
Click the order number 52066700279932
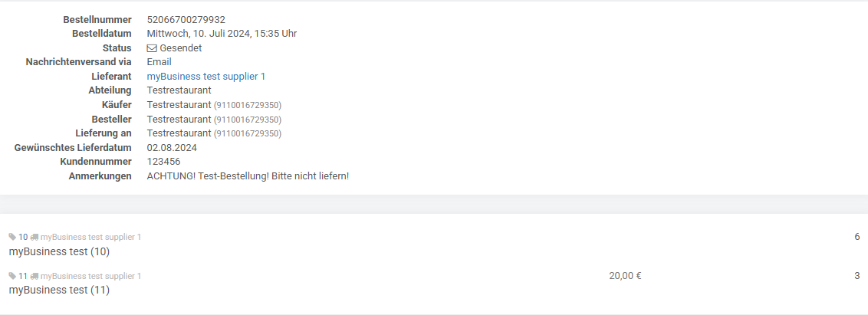tap(186, 20)
